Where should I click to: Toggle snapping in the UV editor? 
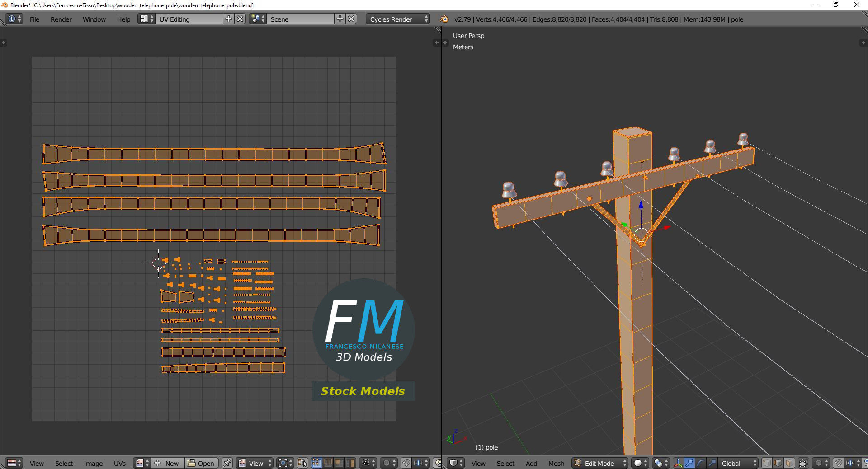pyautogui.click(x=406, y=463)
